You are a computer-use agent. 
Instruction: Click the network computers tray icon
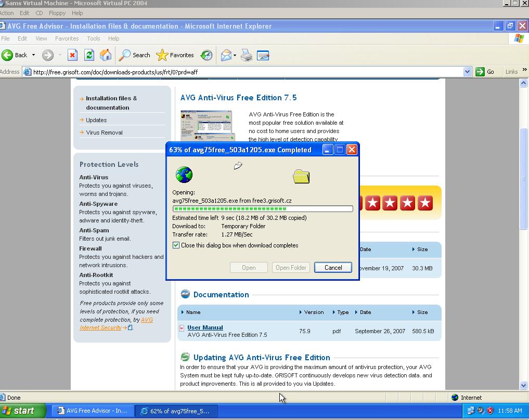click(x=471, y=411)
